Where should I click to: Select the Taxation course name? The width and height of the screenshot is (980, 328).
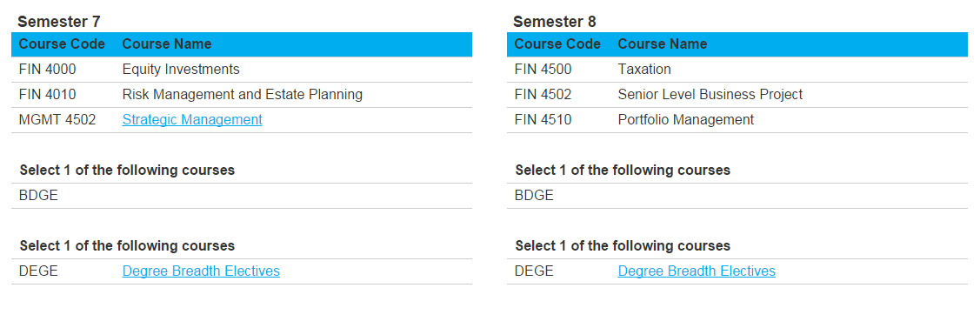tap(644, 70)
